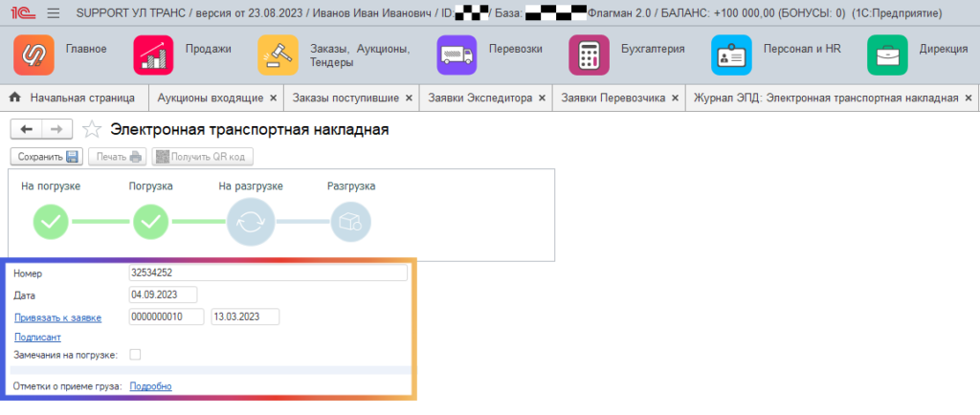Open the Перевозки section label
The height and width of the screenshot is (415, 980).
[516, 49]
